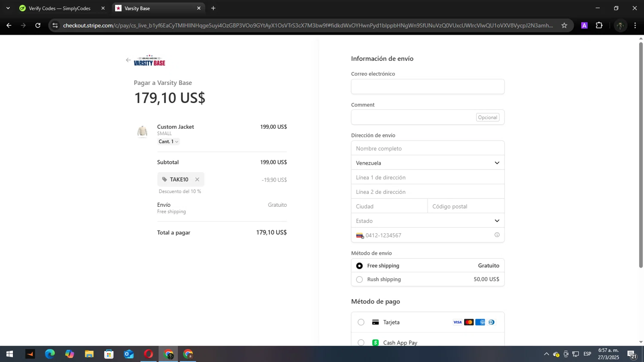Click the Mastercard icon
The height and width of the screenshot is (362, 644).
pyautogui.click(x=469, y=322)
